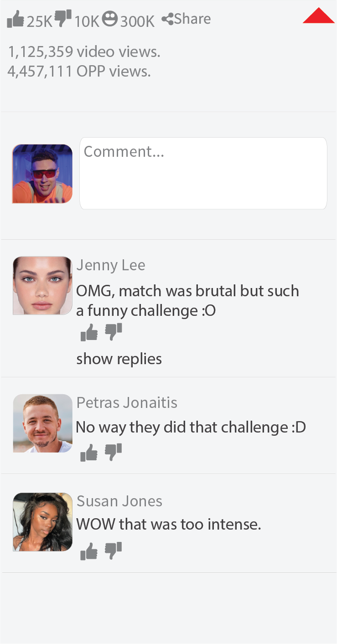Open Jenny Lee's profile name
337x644 pixels.
(x=111, y=265)
